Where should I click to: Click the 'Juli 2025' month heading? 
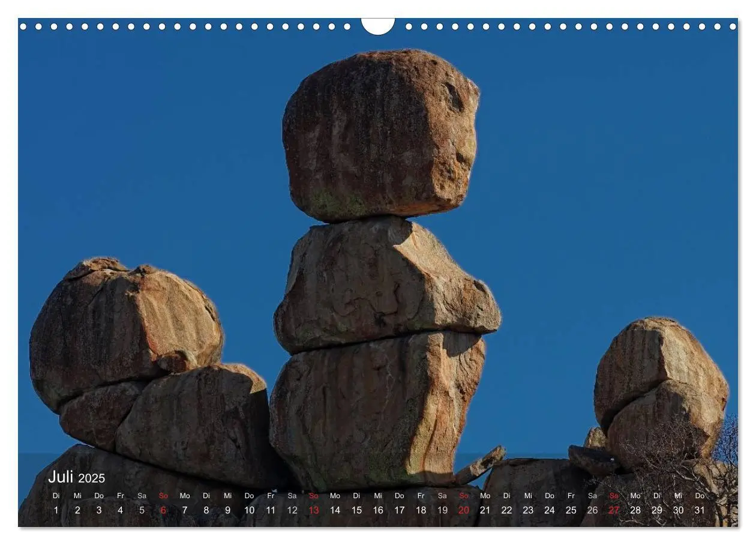point(76,477)
